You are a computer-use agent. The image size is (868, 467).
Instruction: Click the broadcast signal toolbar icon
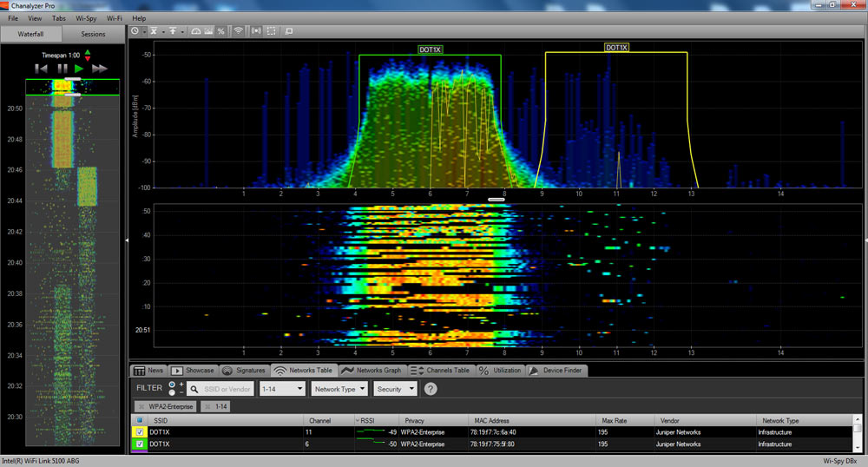[x=256, y=31]
